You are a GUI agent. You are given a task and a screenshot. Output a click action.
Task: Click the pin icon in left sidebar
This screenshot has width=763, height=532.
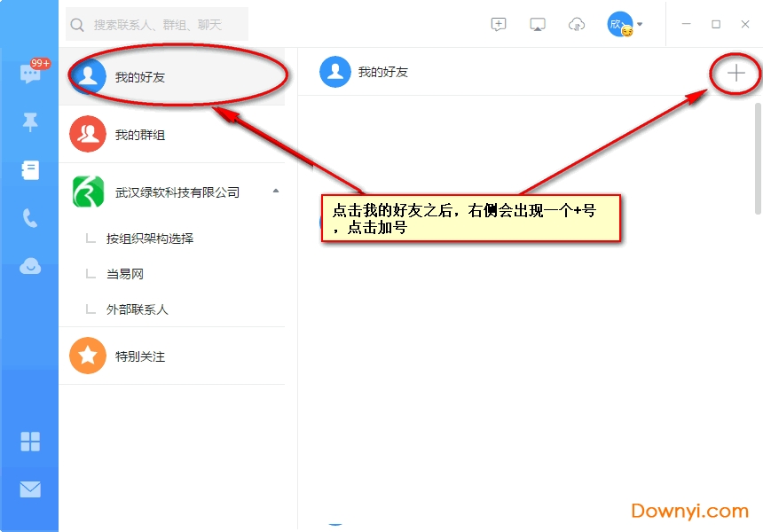[30, 122]
